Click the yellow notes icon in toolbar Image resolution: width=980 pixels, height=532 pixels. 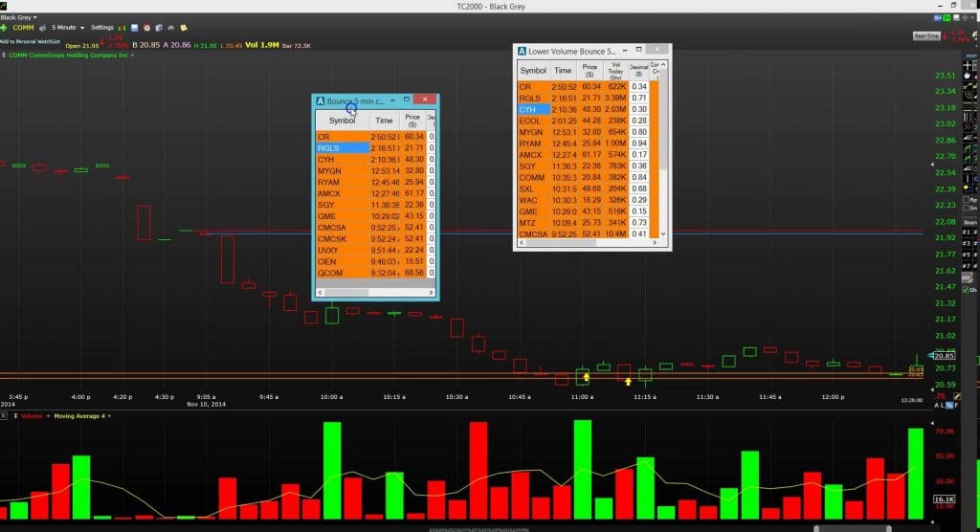pos(184,28)
